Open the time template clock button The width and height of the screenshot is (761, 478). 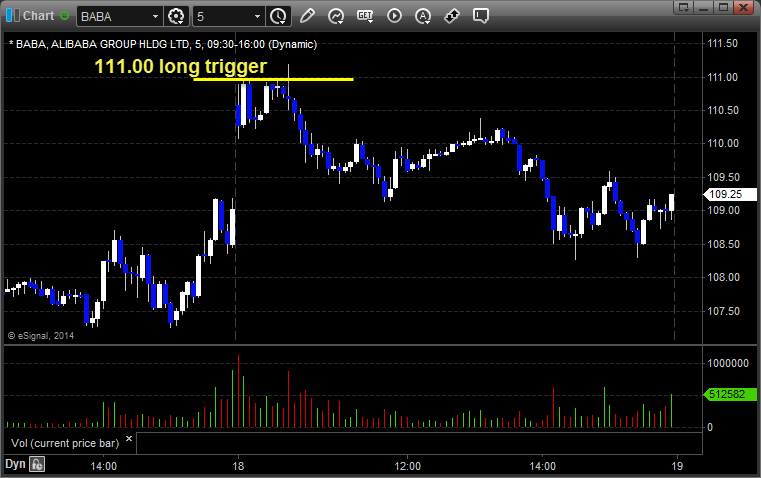278,16
